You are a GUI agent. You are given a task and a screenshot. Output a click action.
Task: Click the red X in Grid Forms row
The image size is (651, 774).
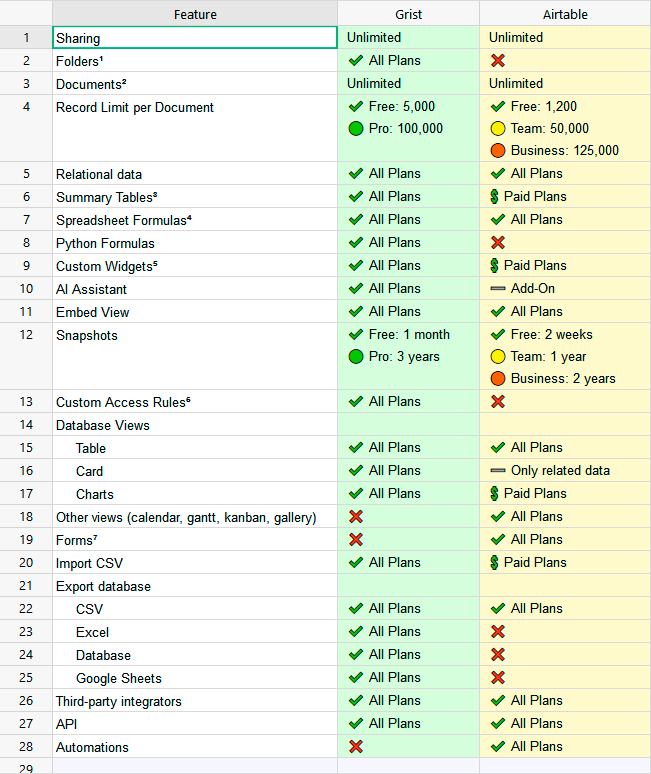click(x=355, y=540)
